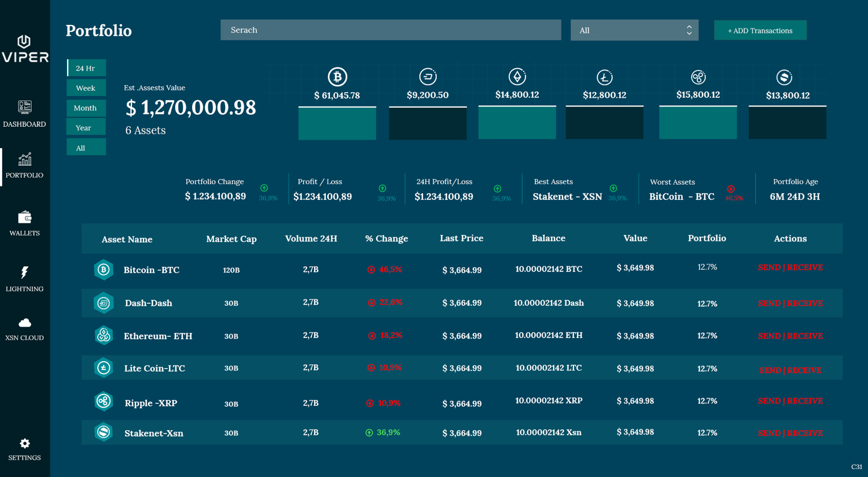This screenshot has width=868, height=477.
Task: Click the Viper logo in the sidebar
Action: tap(24, 49)
